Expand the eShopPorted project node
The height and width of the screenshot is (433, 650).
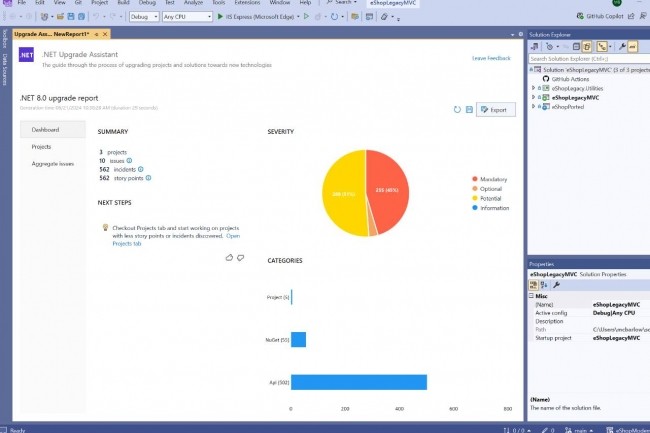pos(534,106)
